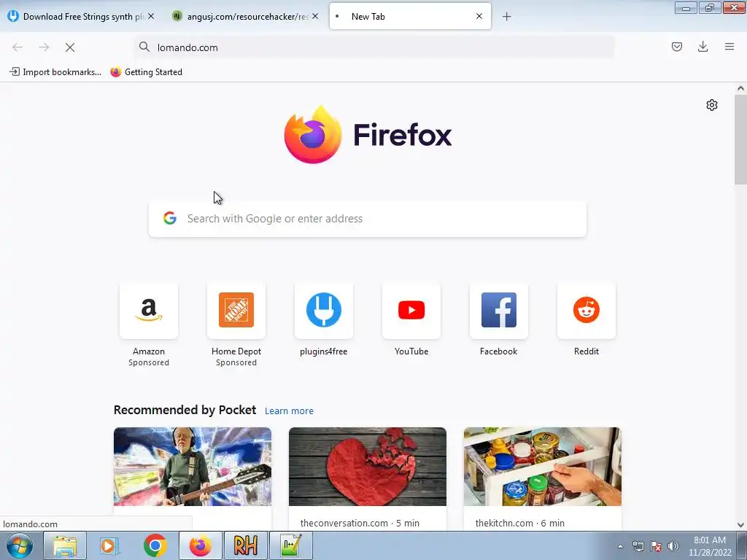747x560 pixels.
Task: Click the taskbar clock showing 8:01 AM
Action: pyautogui.click(x=709, y=546)
